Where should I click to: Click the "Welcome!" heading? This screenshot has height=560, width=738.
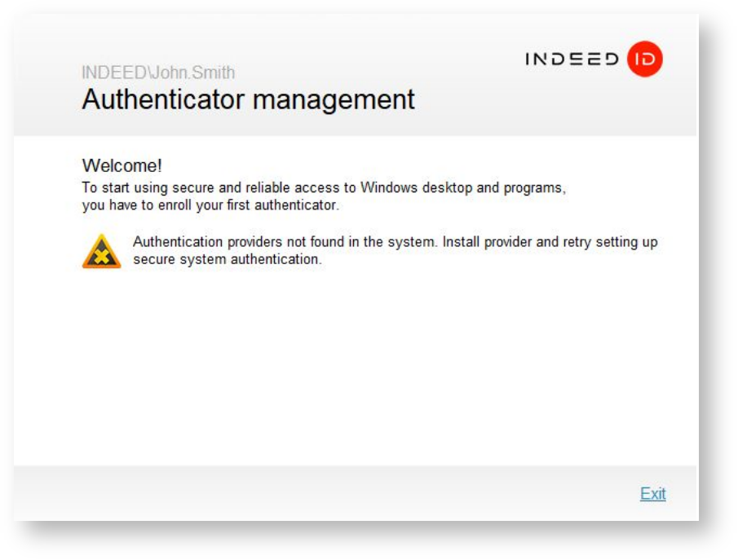click(x=122, y=165)
